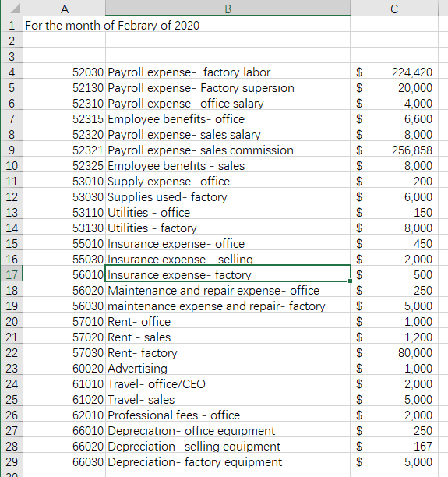Click 'Depreciation- factory equipment' cell
Screen dimensions: 448x477
(x=228, y=461)
